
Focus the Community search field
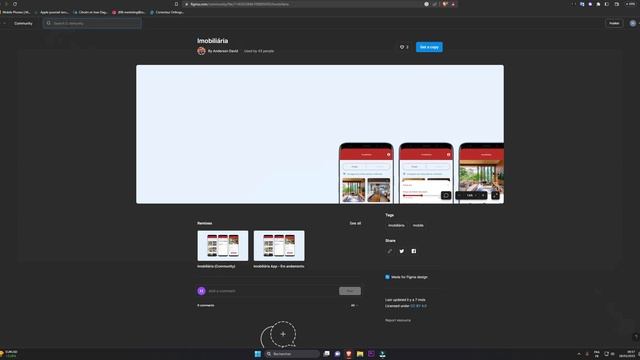[x=93, y=23]
